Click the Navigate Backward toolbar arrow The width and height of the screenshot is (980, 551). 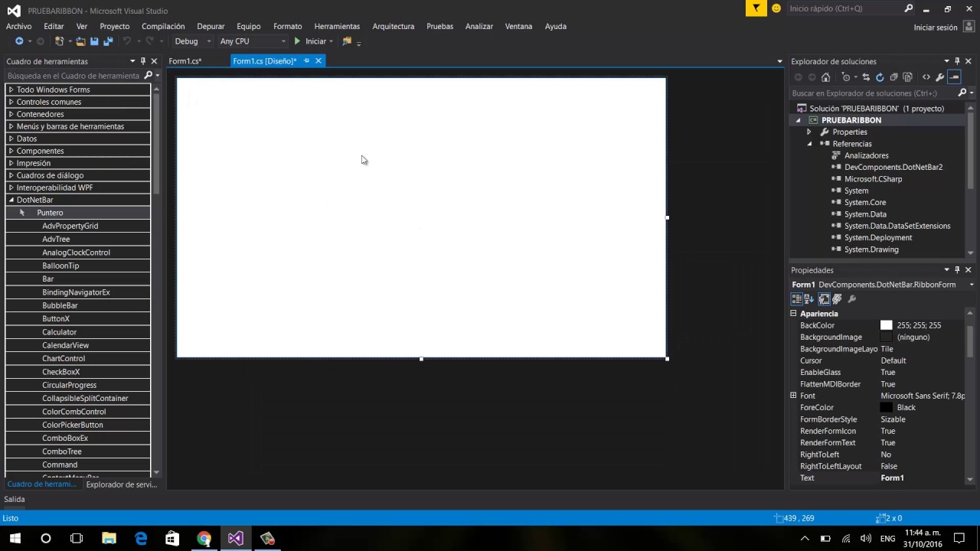(19, 41)
